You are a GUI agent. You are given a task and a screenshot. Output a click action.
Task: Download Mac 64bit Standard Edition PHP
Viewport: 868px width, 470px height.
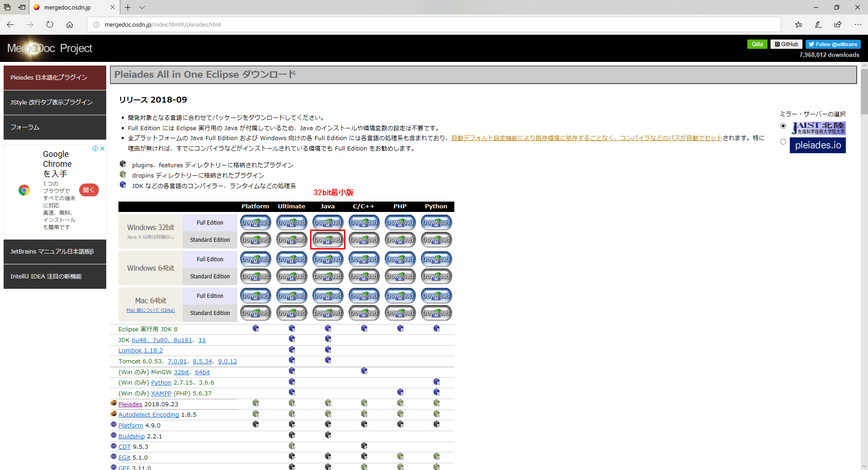(x=400, y=313)
